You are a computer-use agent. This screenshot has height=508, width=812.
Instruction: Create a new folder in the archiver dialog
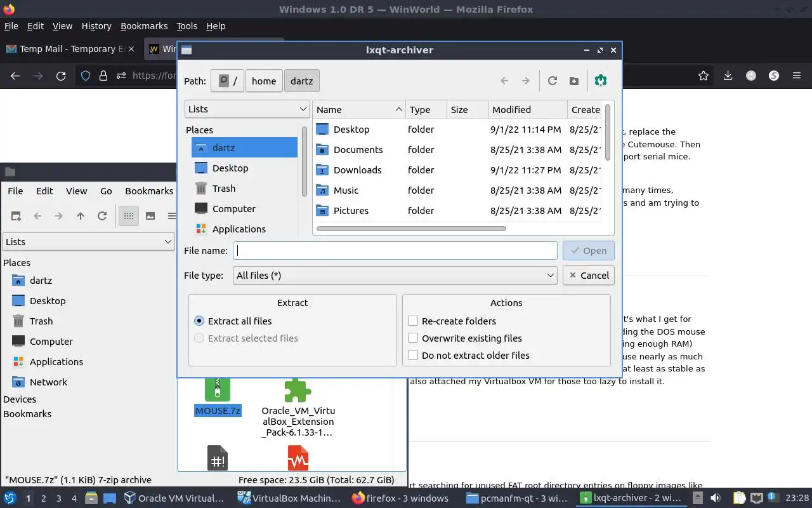(574, 81)
